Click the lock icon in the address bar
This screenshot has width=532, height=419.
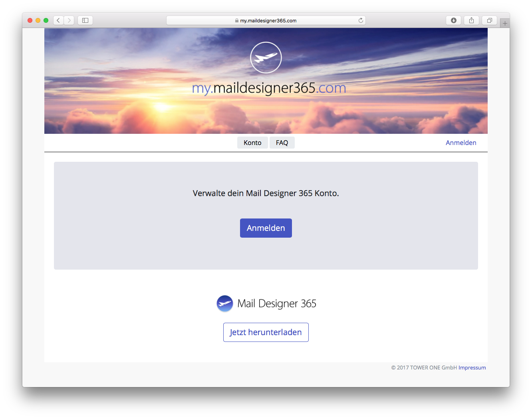pos(237,21)
